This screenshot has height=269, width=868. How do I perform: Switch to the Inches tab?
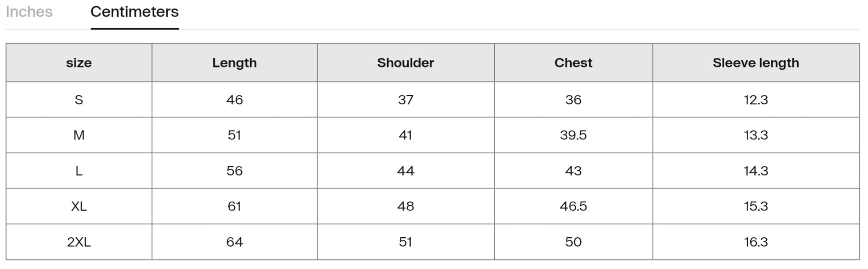29,12
